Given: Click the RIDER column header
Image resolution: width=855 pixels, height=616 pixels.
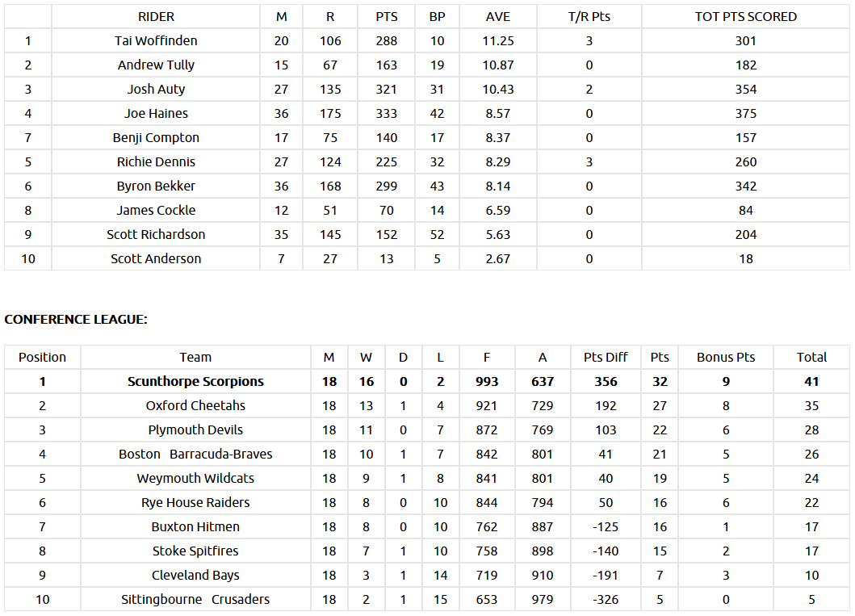Looking at the screenshot, I should (x=156, y=16).
